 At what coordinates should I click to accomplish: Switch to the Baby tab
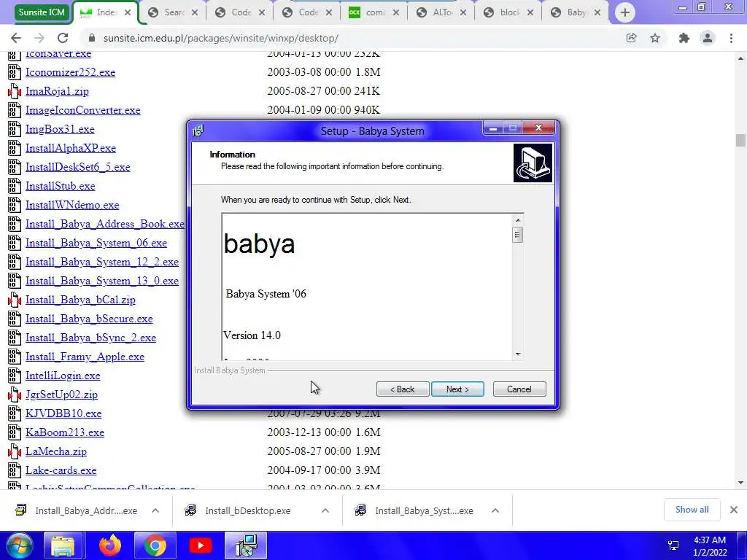click(x=575, y=13)
